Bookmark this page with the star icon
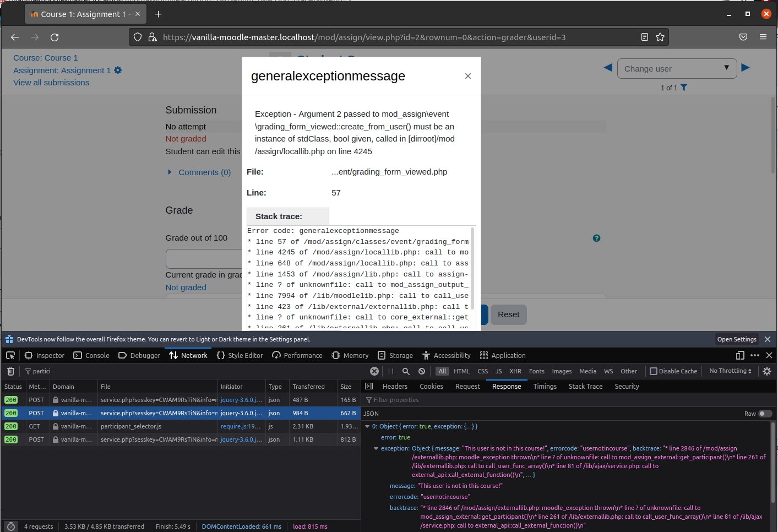The width and height of the screenshot is (778, 532). pos(660,37)
